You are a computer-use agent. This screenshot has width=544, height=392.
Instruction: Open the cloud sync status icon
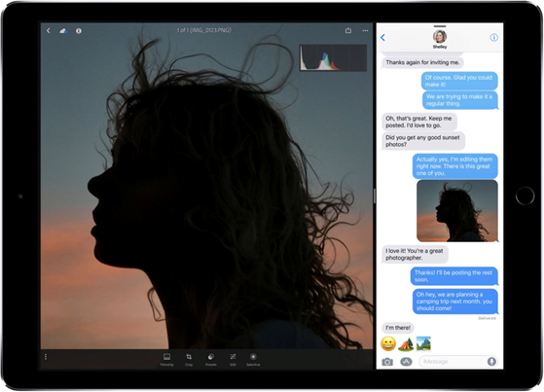(63, 31)
